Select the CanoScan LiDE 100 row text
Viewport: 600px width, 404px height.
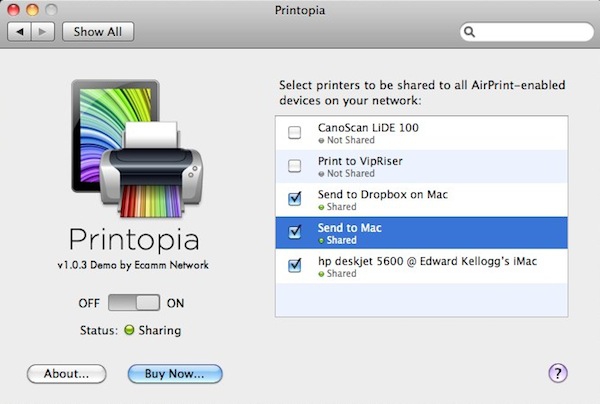[368, 127]
